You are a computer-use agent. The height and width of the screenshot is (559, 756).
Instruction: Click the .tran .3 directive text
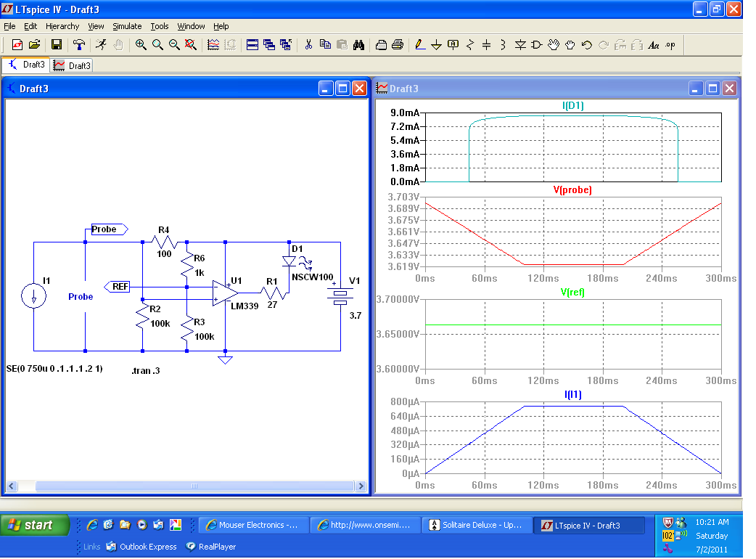pos(146,370)
